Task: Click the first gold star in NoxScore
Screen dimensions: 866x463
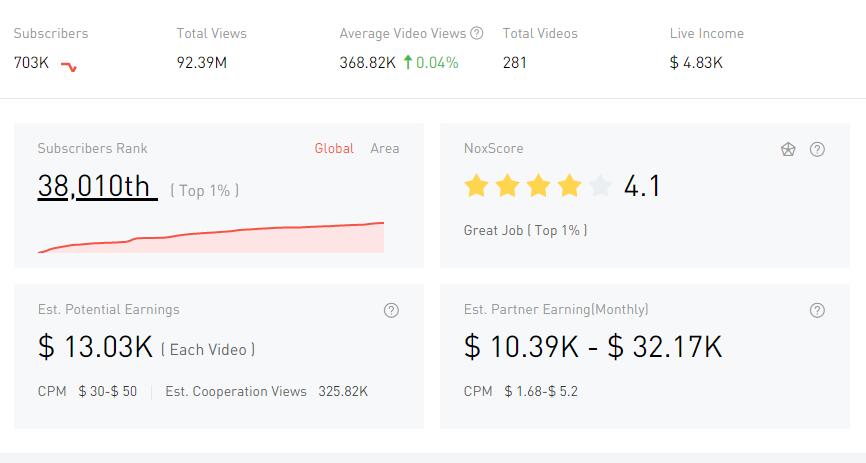Action: coord(476,186)
